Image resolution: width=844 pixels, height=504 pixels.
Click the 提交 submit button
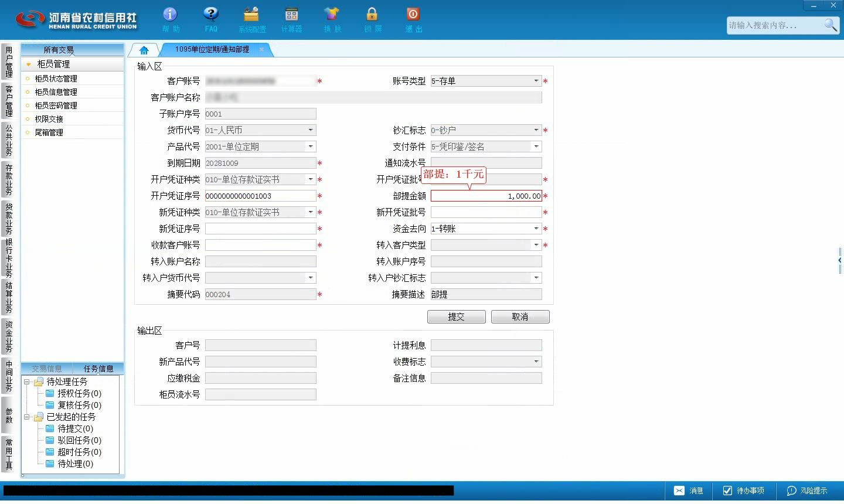point(457,316)
